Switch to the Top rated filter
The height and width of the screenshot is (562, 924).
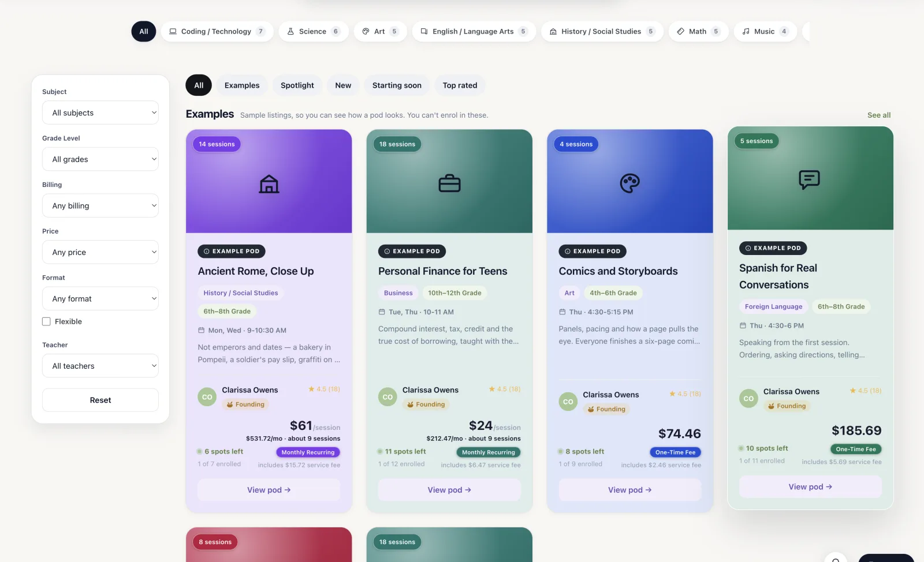[460, 85]
